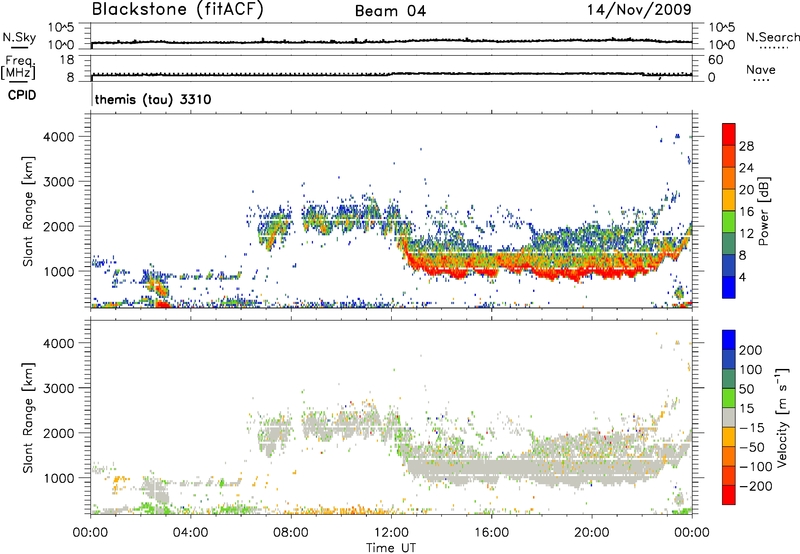800x554 pixels.
Task: Click the "2000" range tick on the velocity panel
Action: click(x=58, y=433)
